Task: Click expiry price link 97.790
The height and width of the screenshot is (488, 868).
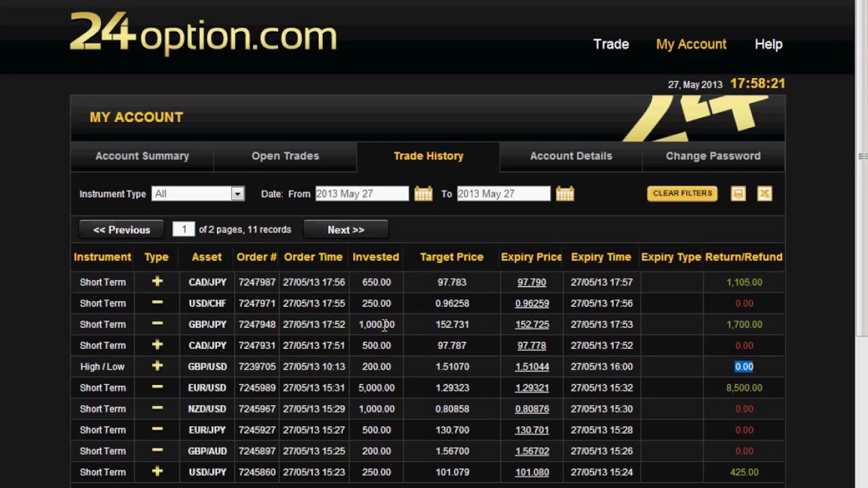Action: [x=532, y=282]
